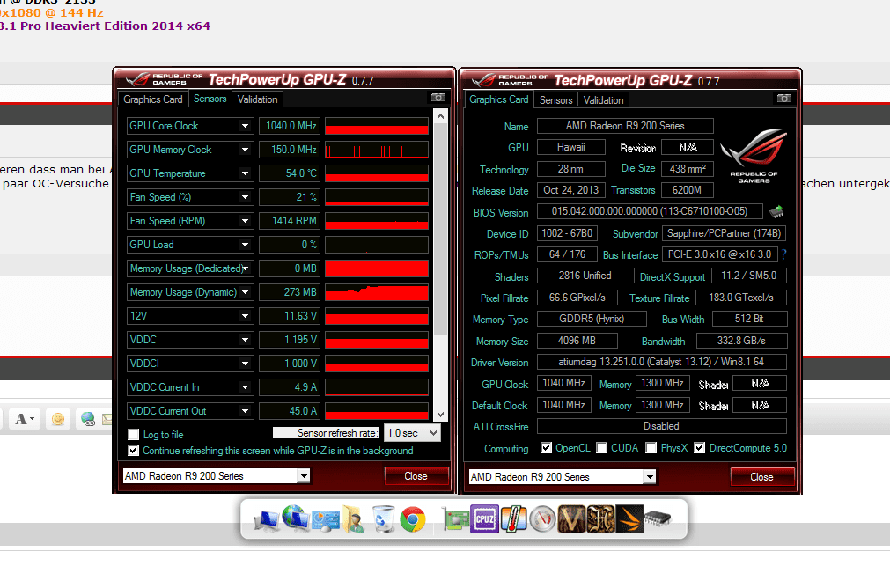The image size is (890, 588).
Task: Open Fan Speed (%) sensor dropdown
Action: point(246,197)
